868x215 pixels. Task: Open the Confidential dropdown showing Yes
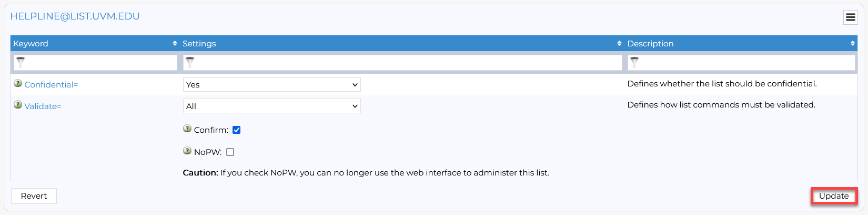(x=271, y=85)
